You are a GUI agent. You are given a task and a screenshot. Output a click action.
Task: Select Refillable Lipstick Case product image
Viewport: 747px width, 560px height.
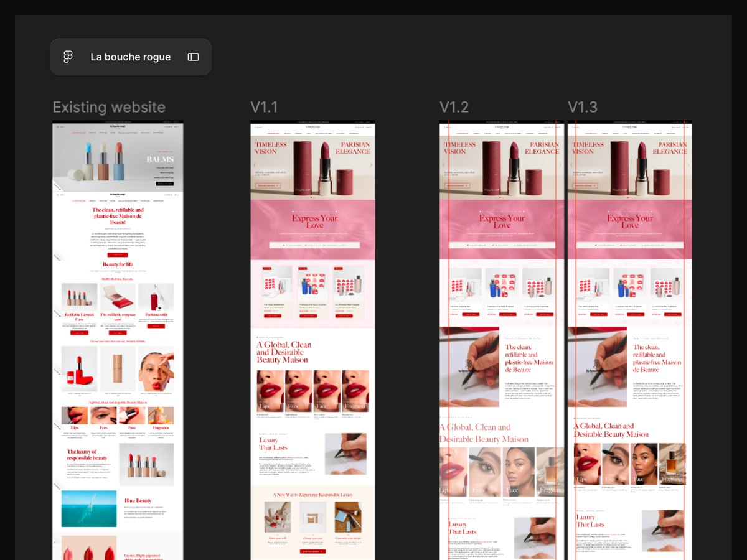coord(80,297)
